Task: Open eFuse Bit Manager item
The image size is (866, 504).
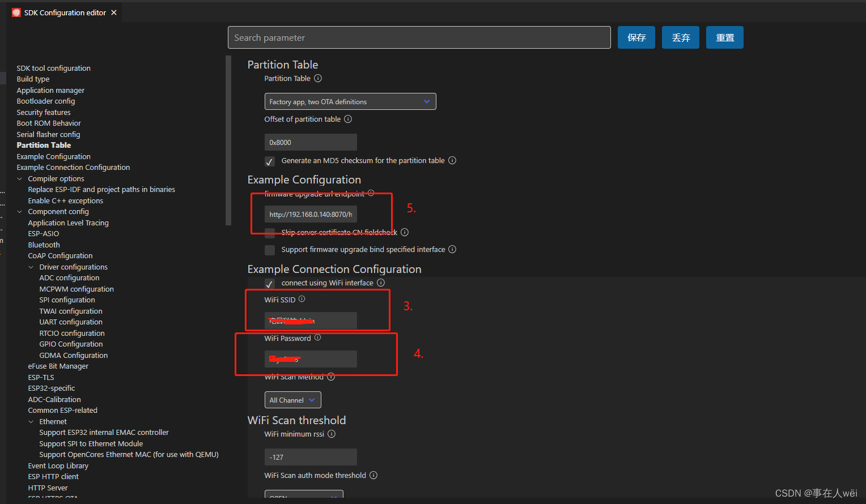Action: coord(58,366)
